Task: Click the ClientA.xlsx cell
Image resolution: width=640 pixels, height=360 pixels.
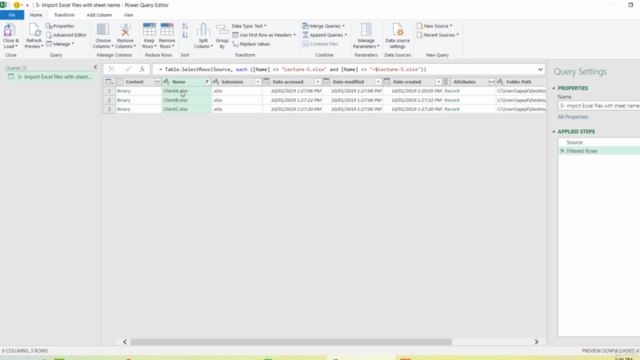Action: tap(187, 91)
